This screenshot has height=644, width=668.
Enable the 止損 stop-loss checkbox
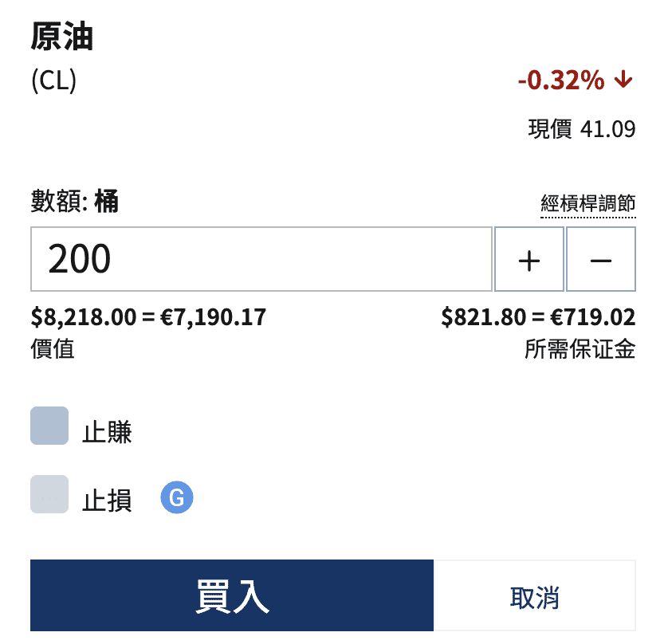(49, 495)
